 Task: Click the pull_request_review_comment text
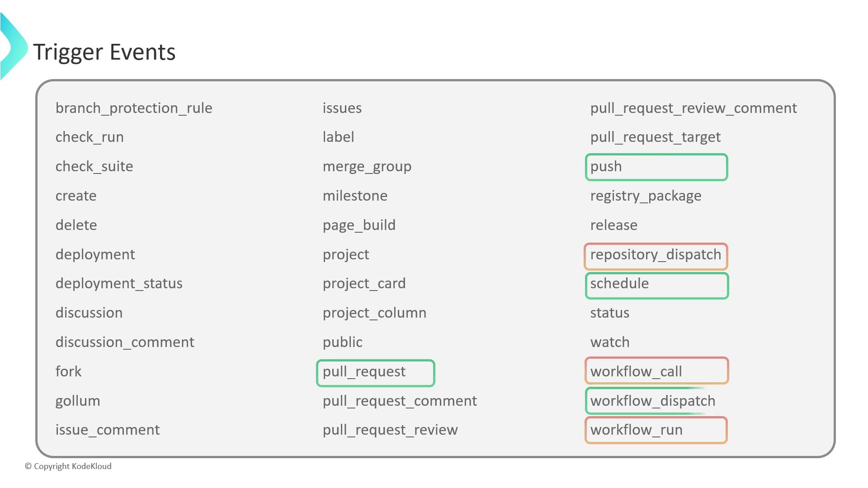(693, 108)
